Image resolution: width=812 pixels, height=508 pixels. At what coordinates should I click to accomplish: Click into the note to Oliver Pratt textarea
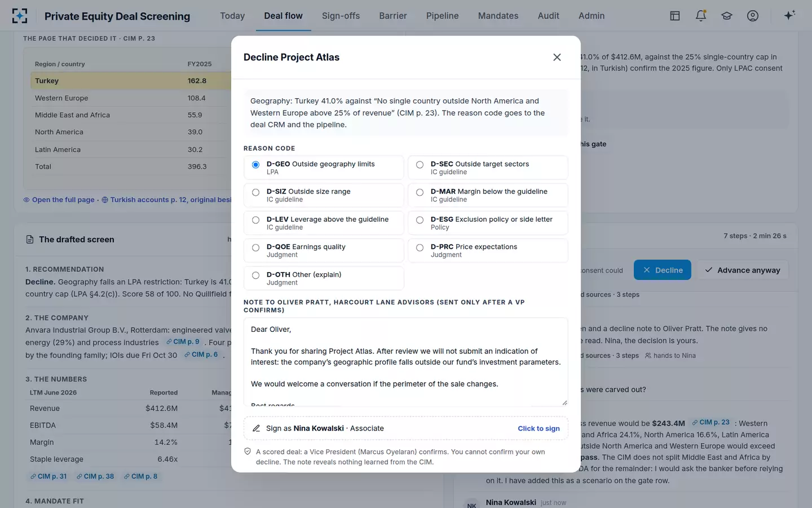point(406,362)
